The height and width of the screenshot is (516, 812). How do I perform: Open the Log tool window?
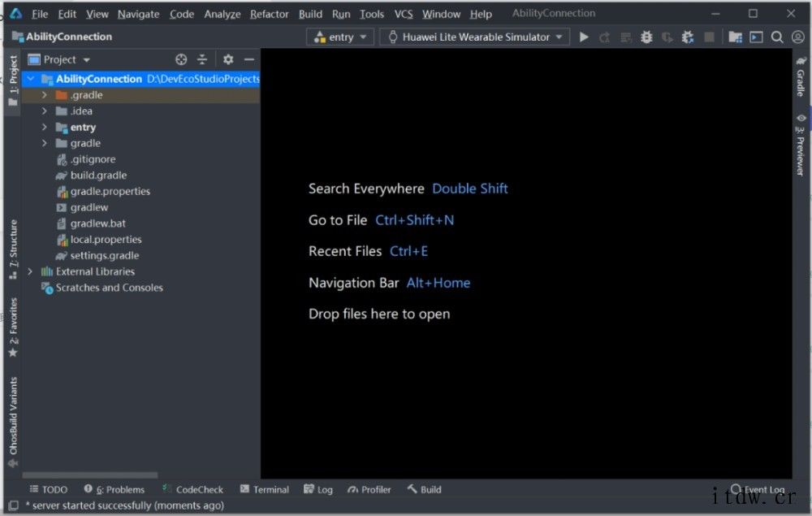tap(318, 489)
